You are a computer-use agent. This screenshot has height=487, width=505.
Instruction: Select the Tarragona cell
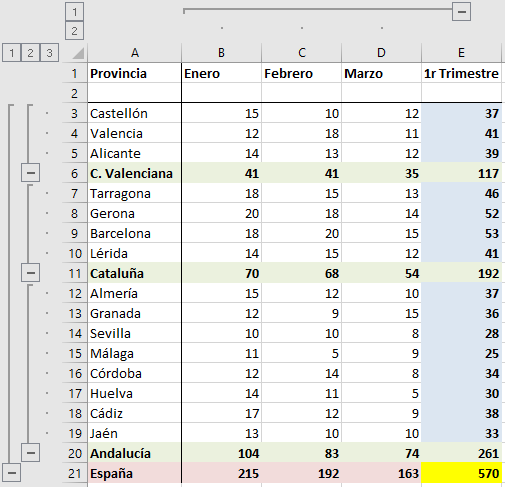click(x=135, y=193)
